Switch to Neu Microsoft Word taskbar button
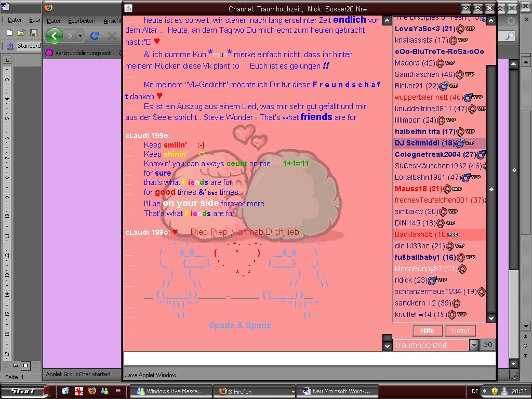 click(x=338, y=391)
